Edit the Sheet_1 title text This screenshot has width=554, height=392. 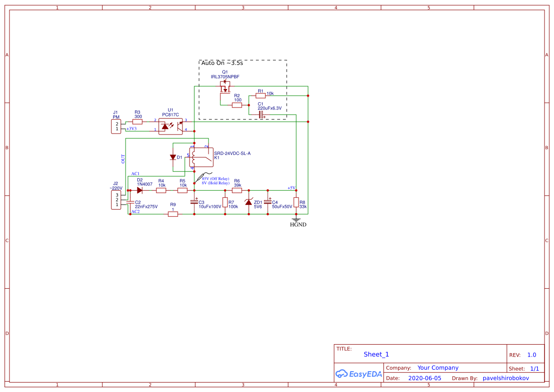[x=376, y=354]
